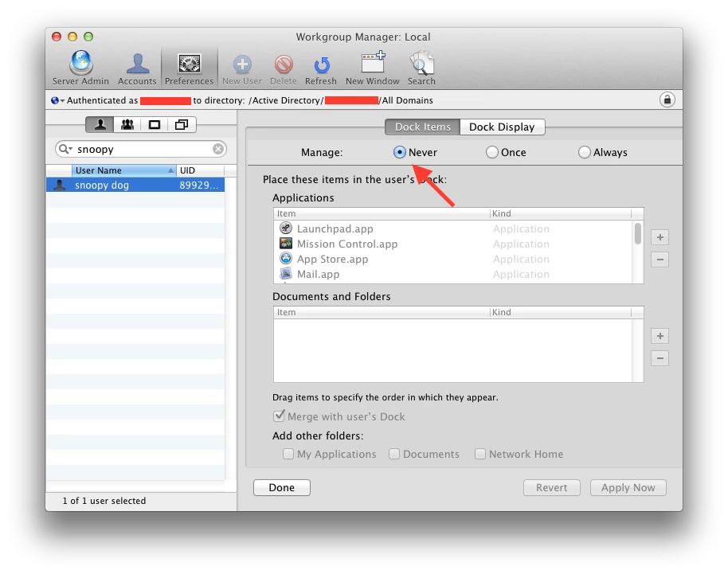Screen dimensions: 728x574
Task: Switch to the Accounts view
Action: [137, 68]
